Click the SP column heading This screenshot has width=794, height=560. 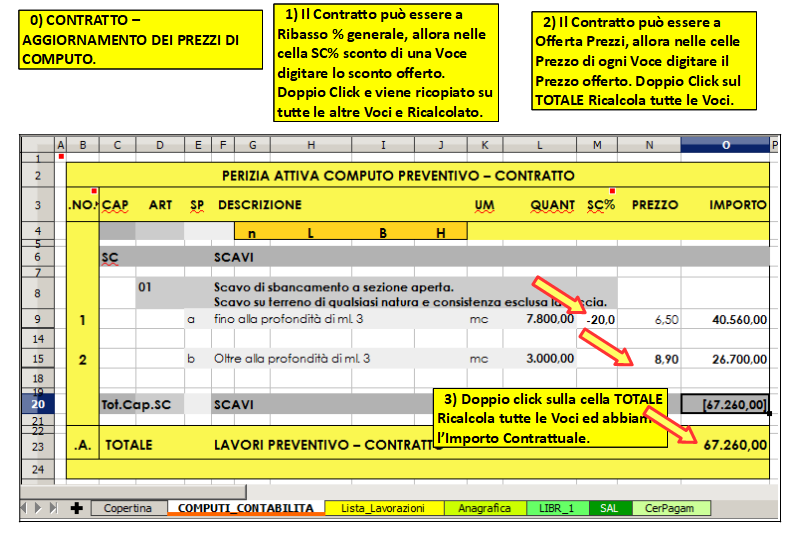[197, 205]
